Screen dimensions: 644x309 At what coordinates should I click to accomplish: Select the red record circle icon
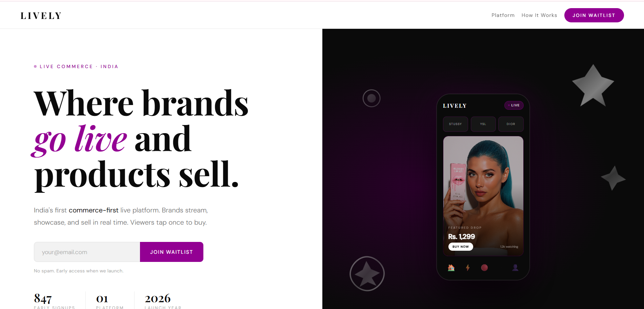[484, 268]
